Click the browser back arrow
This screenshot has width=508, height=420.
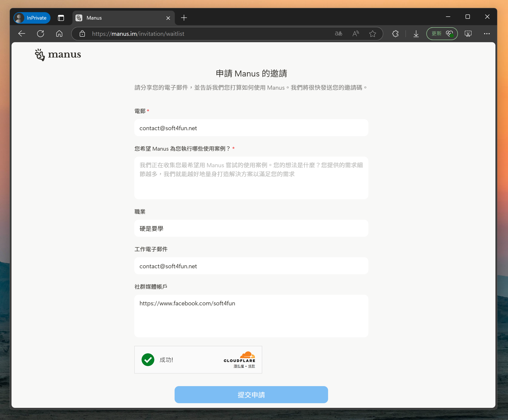(x=22, y=34)
